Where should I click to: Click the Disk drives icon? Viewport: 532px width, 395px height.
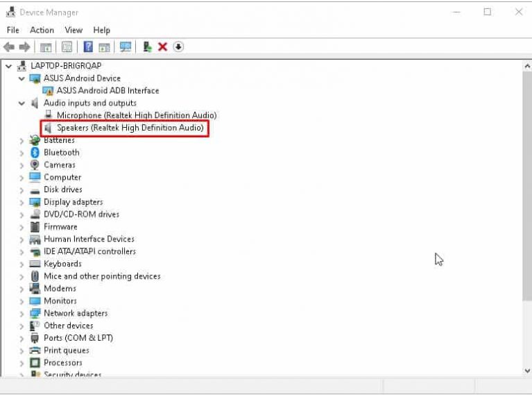click(35, 191)
